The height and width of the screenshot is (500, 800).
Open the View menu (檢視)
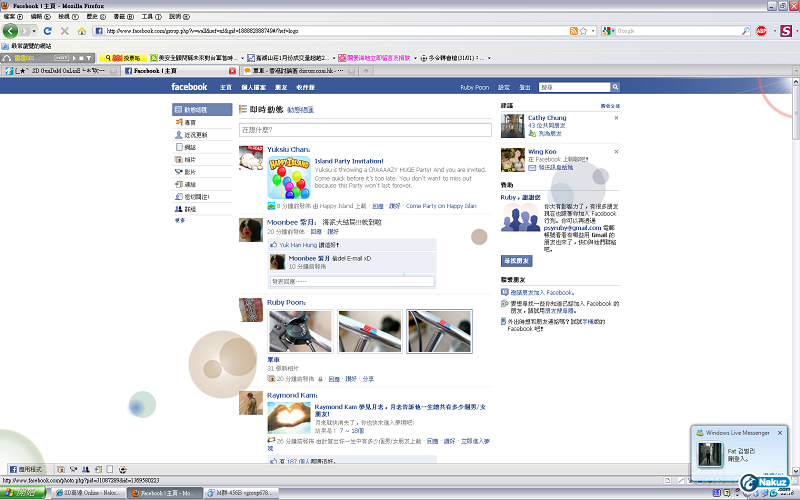(68, 17)
